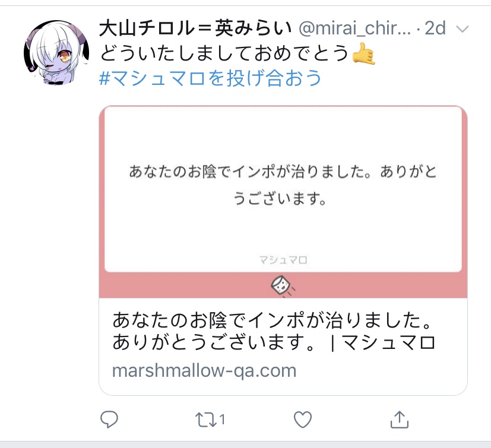Retweet this post using the arrows icon
The image size is (491, 448).
pos(206,420)
